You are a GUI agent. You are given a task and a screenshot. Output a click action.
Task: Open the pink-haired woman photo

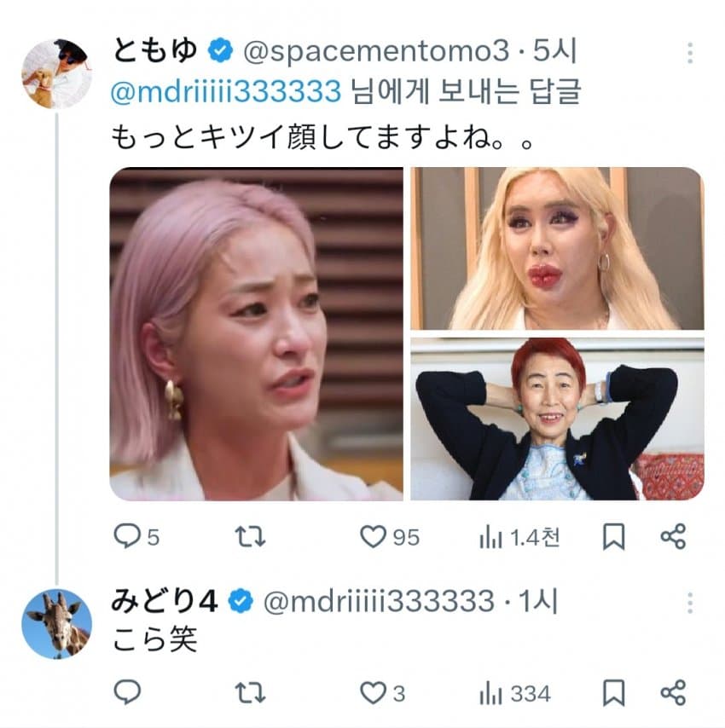(256, 333)
